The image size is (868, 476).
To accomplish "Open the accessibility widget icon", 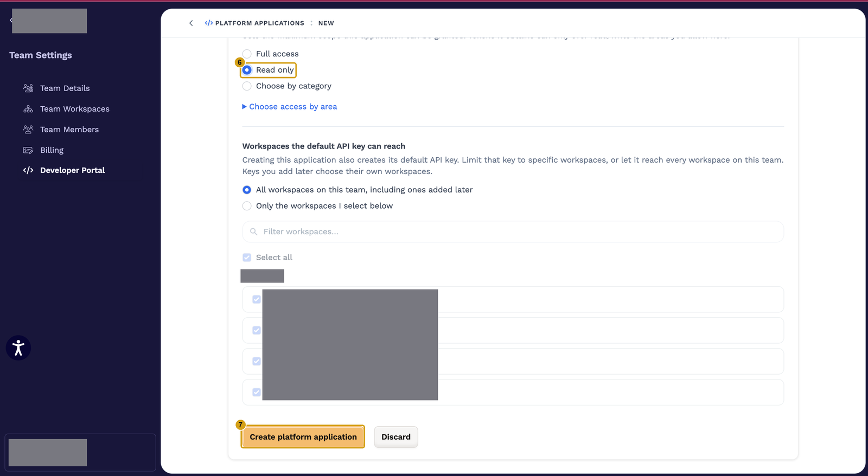I will pos(18,348).
